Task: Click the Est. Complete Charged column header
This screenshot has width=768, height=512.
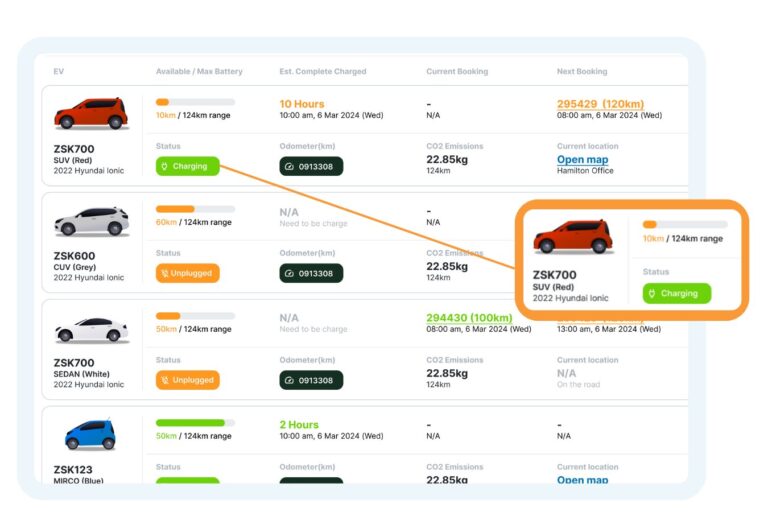Action: [323, 71]
